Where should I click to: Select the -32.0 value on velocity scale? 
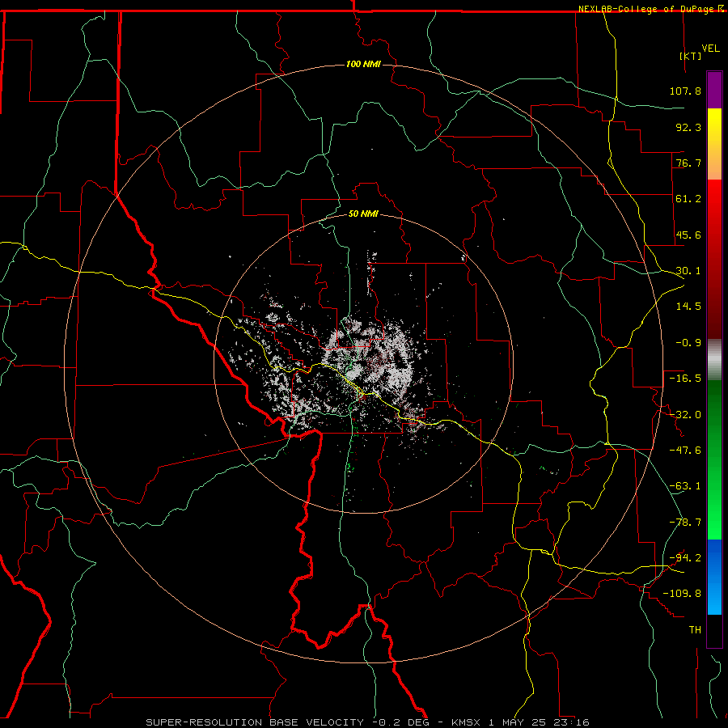[x=685, y=415]
